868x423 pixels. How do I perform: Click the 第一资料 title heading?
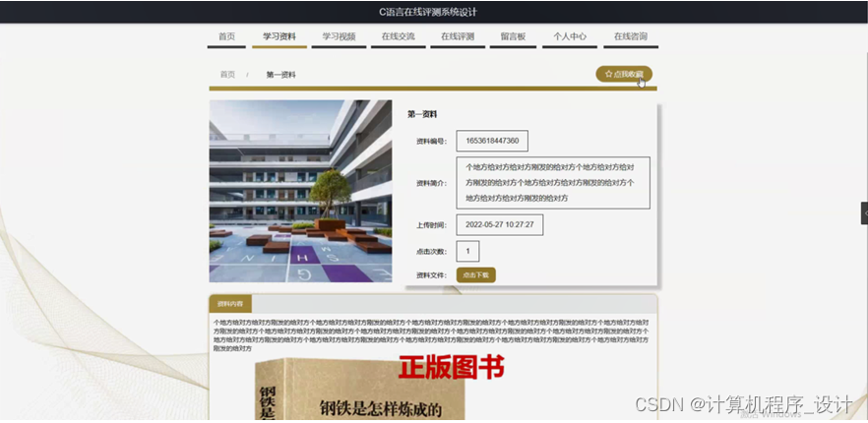click(422, 115)
